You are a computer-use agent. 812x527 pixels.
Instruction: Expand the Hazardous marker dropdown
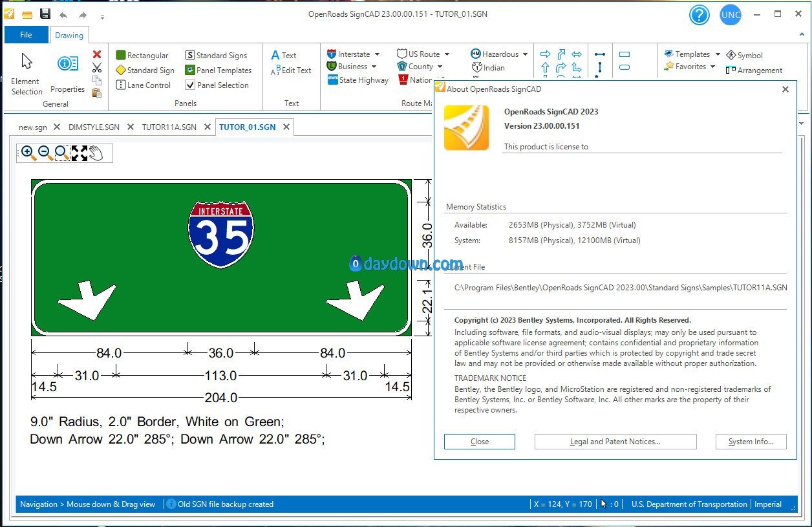(x=525, y=54)
